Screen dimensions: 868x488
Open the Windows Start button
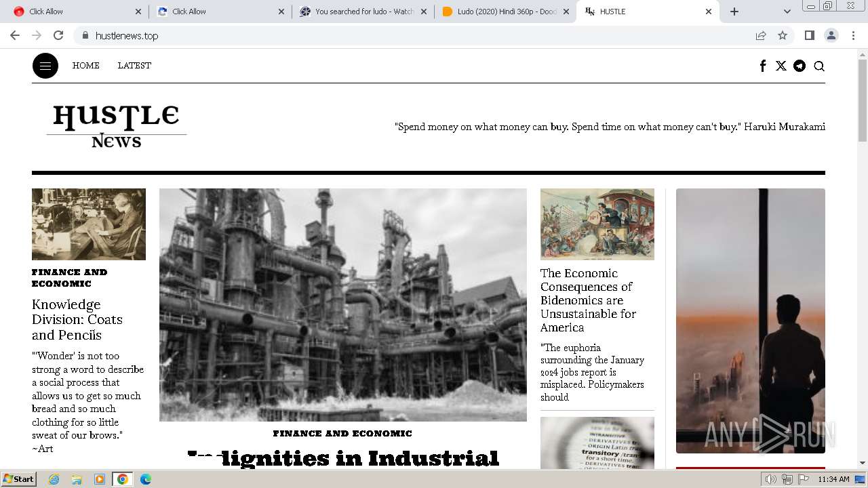coord(18,479)
